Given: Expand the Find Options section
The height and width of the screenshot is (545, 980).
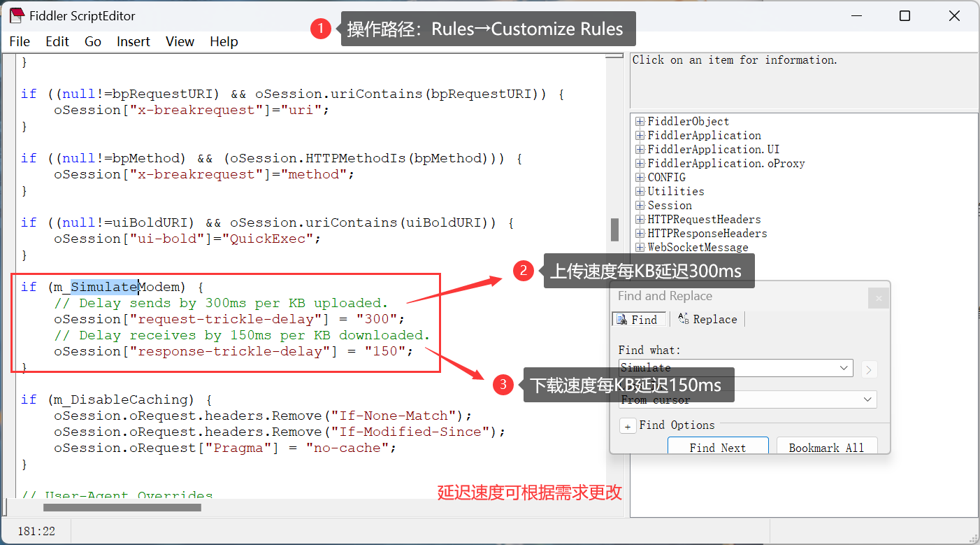Looking at the screenshot, I should (628, 426).
